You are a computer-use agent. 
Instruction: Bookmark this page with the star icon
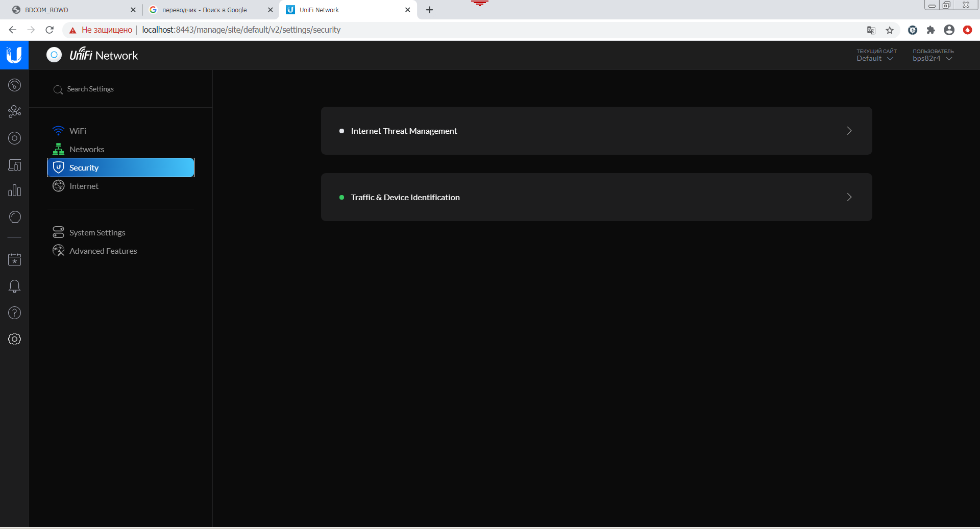tap(890, 31)
